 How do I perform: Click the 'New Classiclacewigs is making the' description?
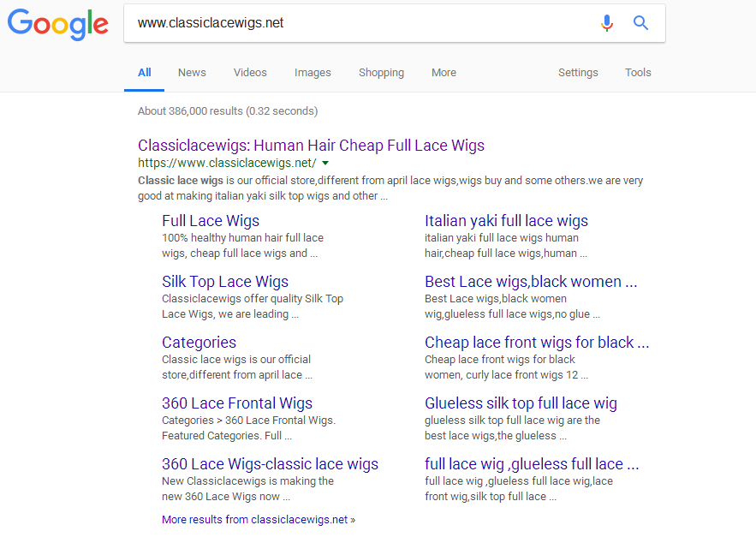point(247,488)
